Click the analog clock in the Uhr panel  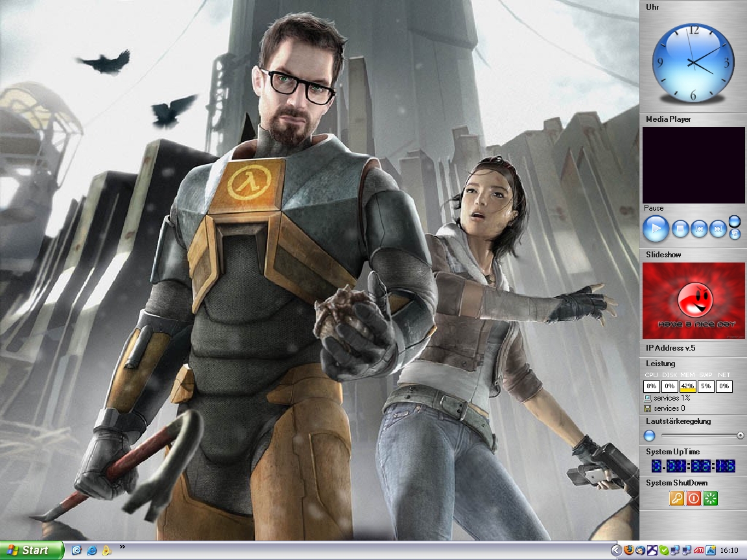point(693,63)
